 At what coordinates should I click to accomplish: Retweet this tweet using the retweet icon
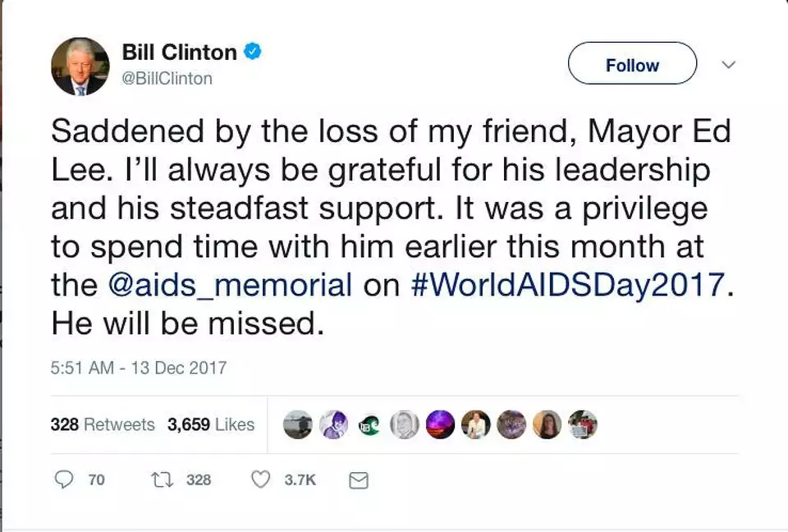[161, 479]
